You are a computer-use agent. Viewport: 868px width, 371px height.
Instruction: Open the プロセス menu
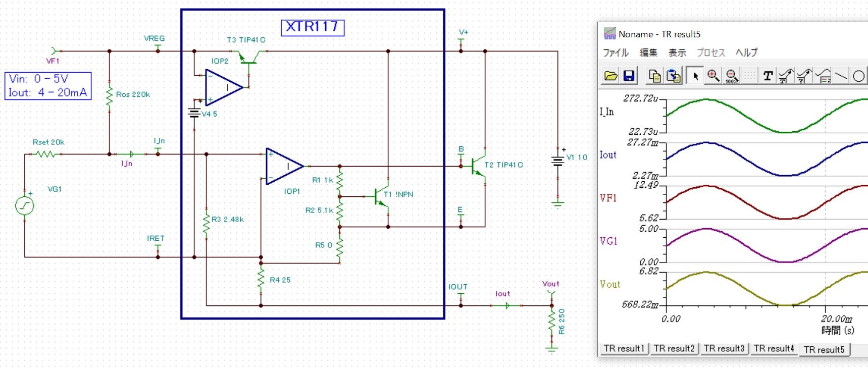(x=711, y=52)
